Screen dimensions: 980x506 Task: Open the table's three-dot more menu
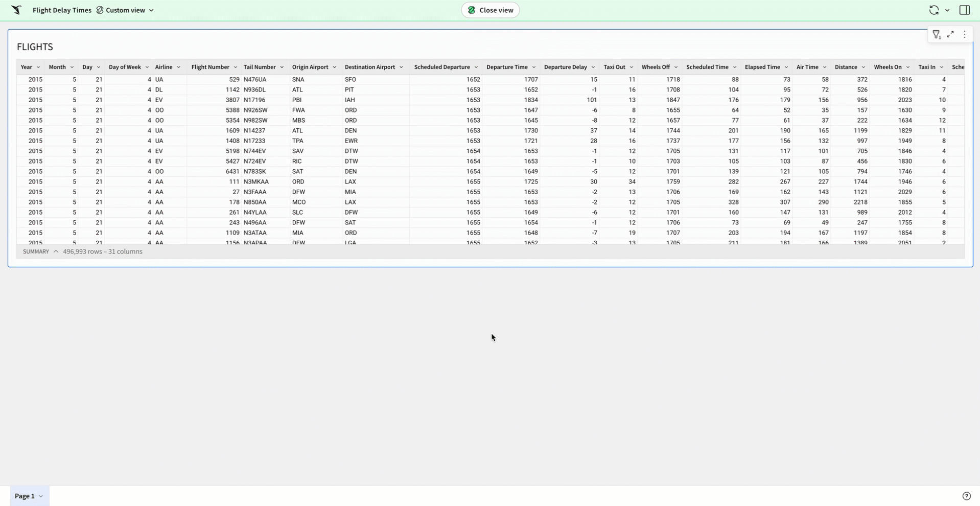coord(965,35)
